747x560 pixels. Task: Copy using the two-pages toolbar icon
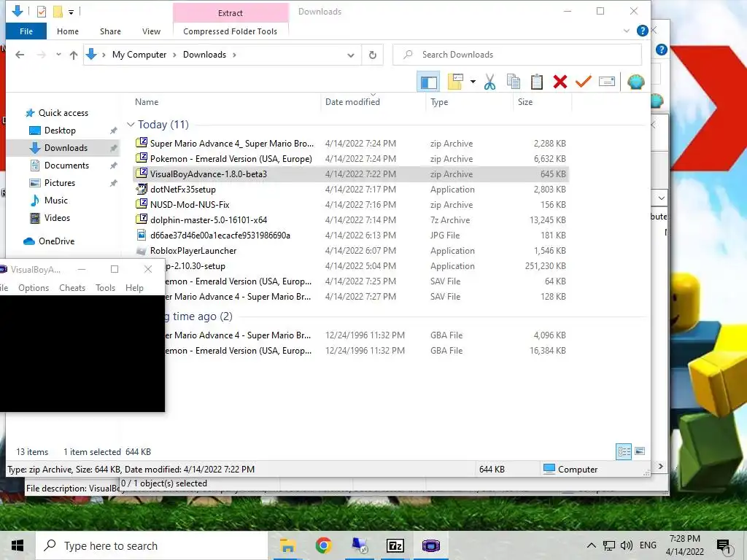(513, 82)
